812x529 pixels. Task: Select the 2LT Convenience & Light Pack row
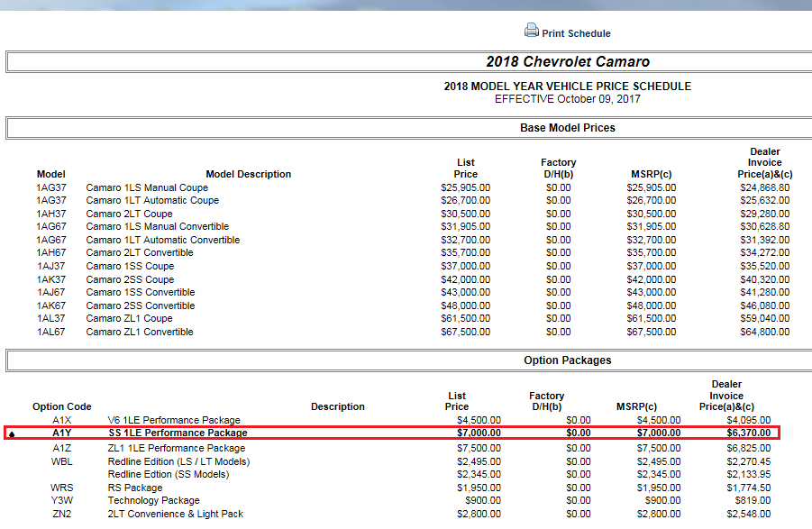coord(176,514)
